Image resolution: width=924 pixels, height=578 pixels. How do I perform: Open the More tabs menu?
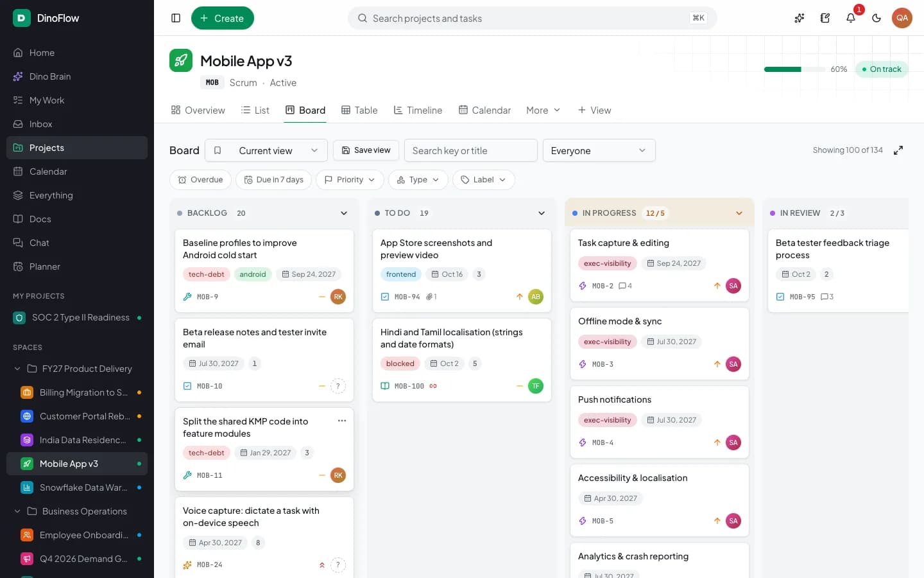tap(543, 110)
